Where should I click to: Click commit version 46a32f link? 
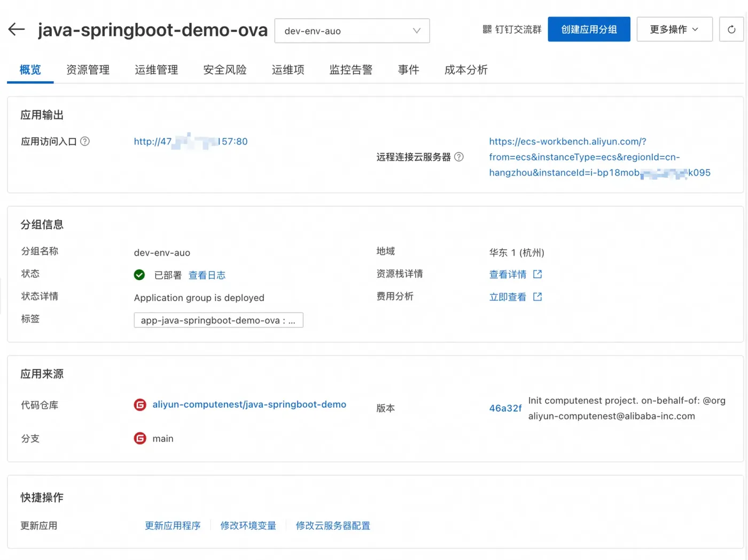point(505,408)
